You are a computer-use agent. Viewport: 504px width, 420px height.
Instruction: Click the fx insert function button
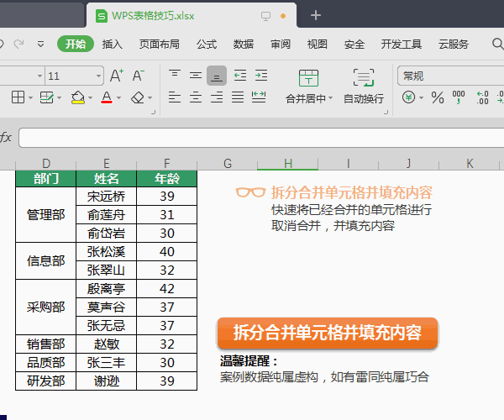6,138
